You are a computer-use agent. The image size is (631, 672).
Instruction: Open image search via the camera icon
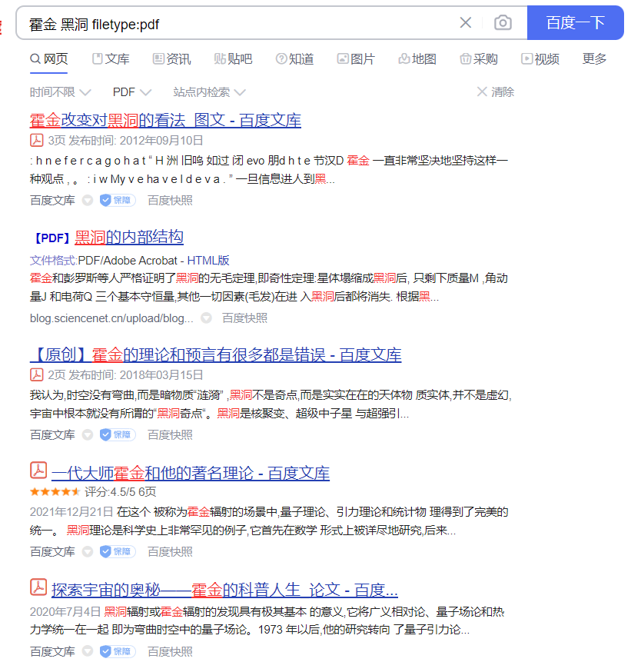[503, 23]
